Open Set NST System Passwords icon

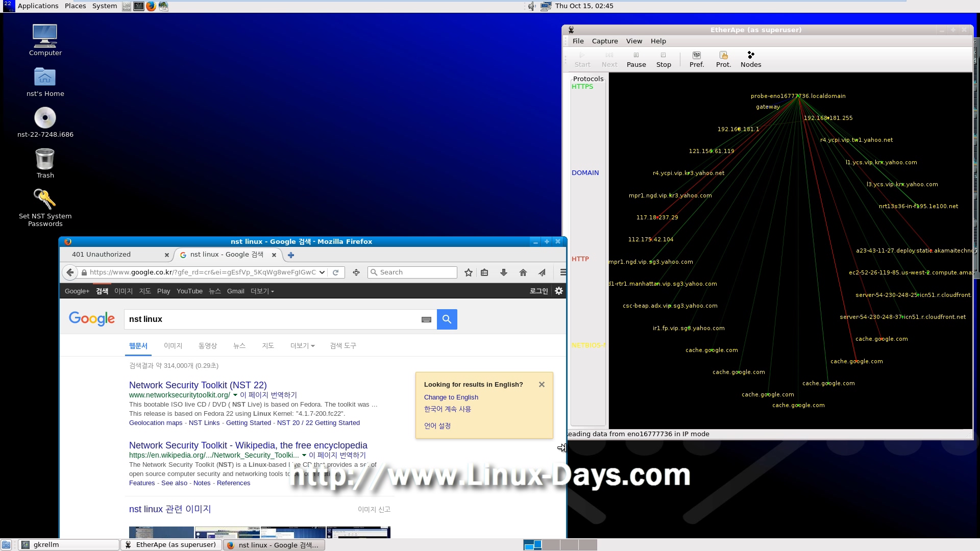(x=45, y=207)
